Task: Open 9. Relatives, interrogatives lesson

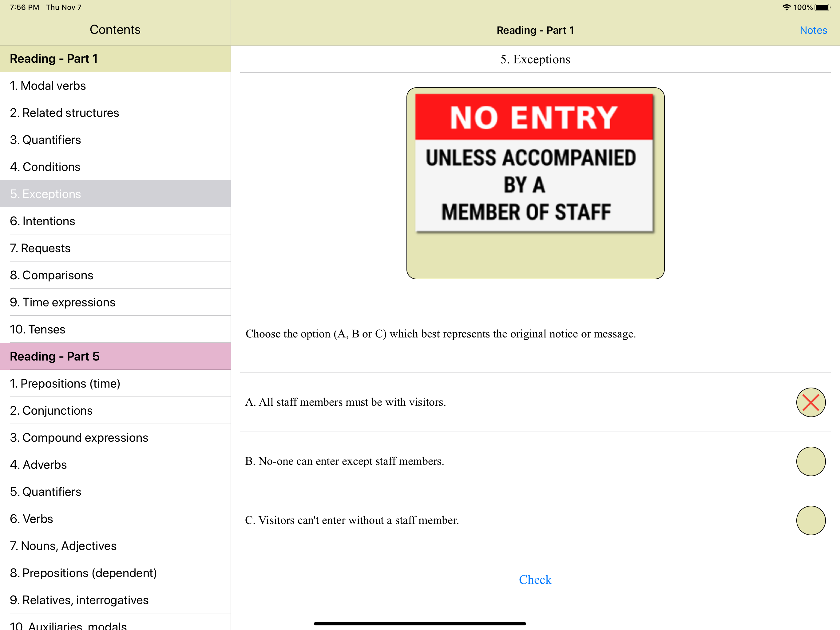Action: 115,600
